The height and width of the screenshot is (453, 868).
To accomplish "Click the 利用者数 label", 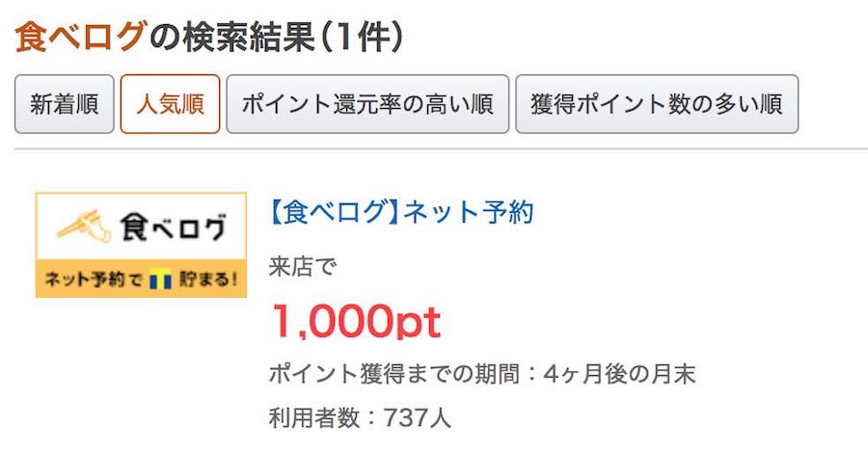I will pyautogui.click(x=314, y=417).
